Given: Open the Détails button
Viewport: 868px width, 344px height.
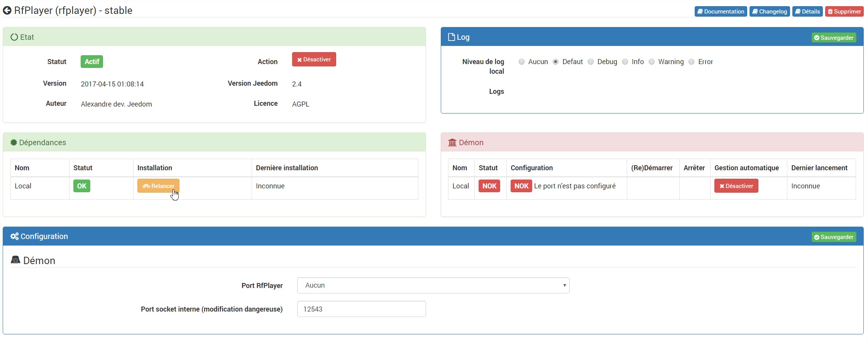Looking at the screenshot, I should click(x=807, y=12).
